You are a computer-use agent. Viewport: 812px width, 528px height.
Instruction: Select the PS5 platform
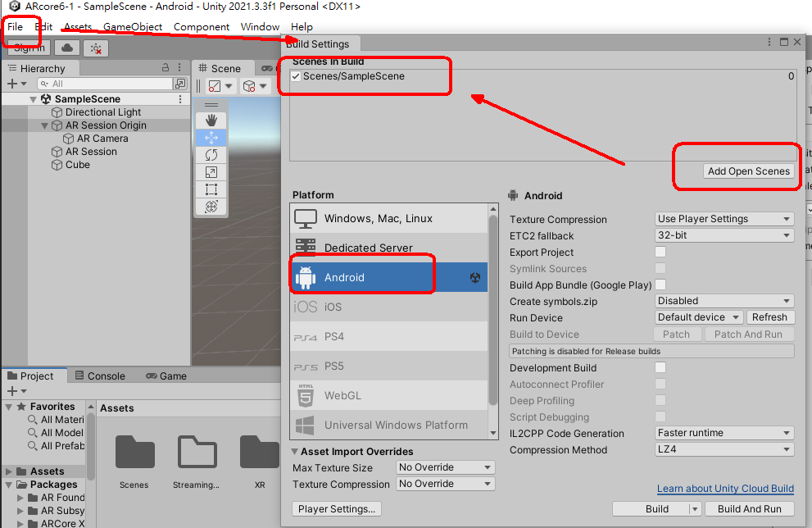(389, 366)
